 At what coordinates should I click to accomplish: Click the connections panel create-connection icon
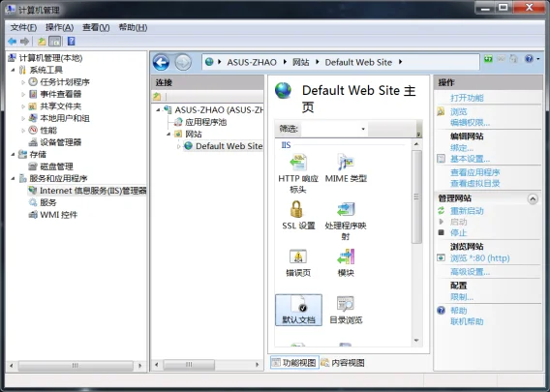157,97
